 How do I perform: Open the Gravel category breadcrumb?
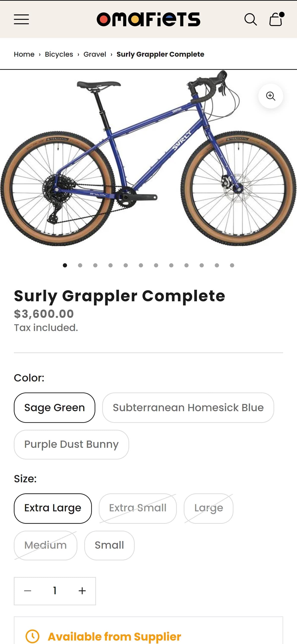coord(95,54)
